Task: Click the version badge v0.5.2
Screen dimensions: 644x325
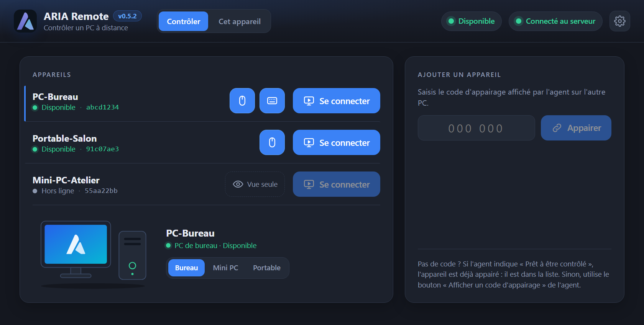Action: tap(127, 16)
